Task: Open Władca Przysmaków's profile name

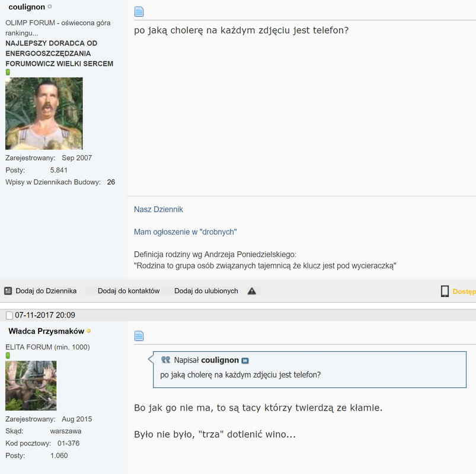Action: 46,331
